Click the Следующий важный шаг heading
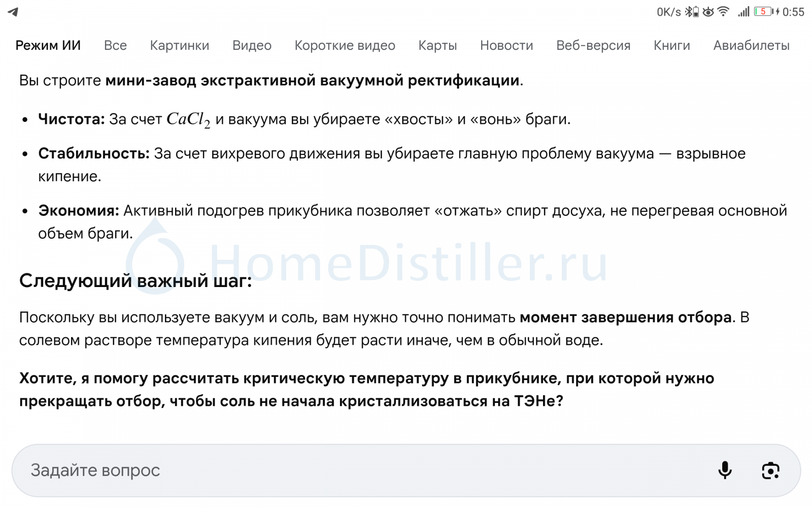Image resolution: width=812 pixels, height=508 pixels. [136, 280]
